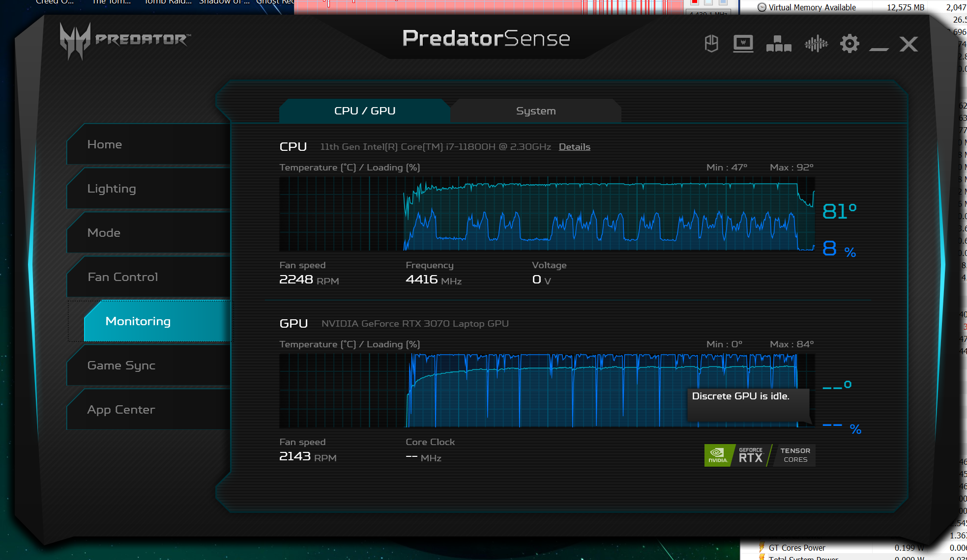Image resolution: width=967 pixels, height=560 pixels.
Task: Click the 12,575 MB value in background window
Action: (906, 7)
